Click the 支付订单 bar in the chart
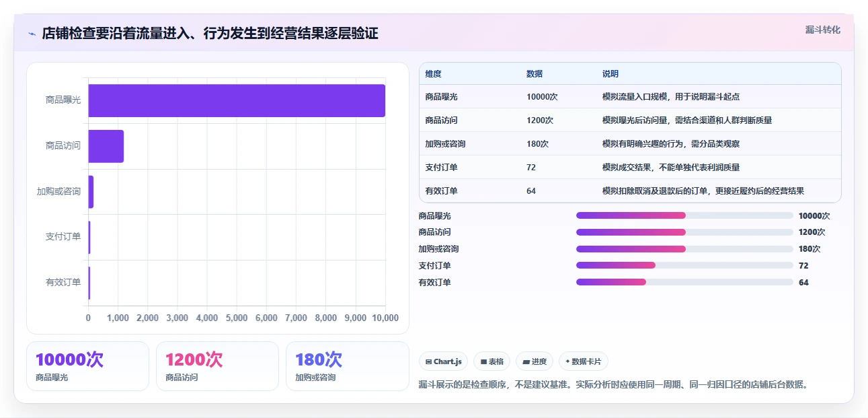The width and height of the screenshot is (868, 418). pyautogui.click(x=89, y=237)
